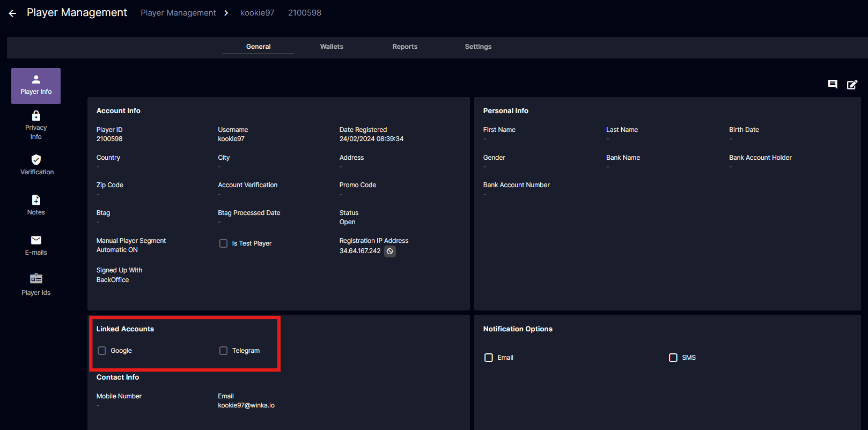The image size is (868, 430).
Task: Click the Status value Open
Action: 347,222
